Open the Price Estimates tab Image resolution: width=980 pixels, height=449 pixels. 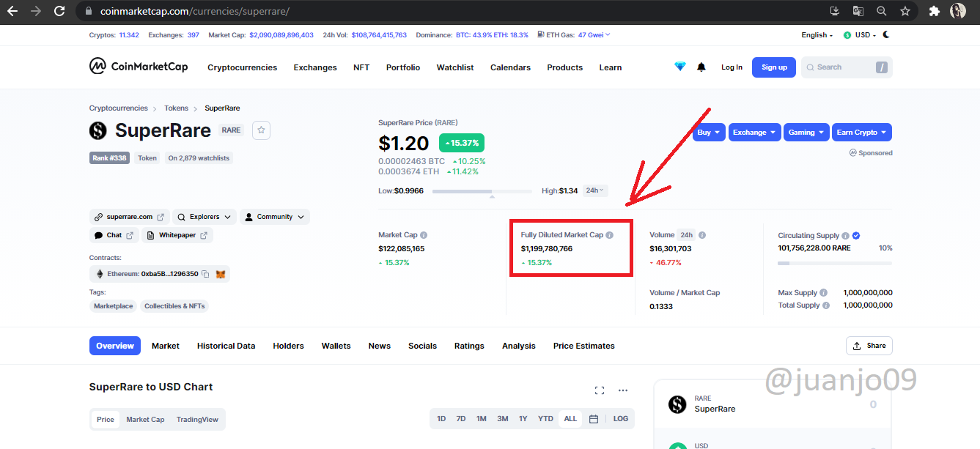point(584,346)
